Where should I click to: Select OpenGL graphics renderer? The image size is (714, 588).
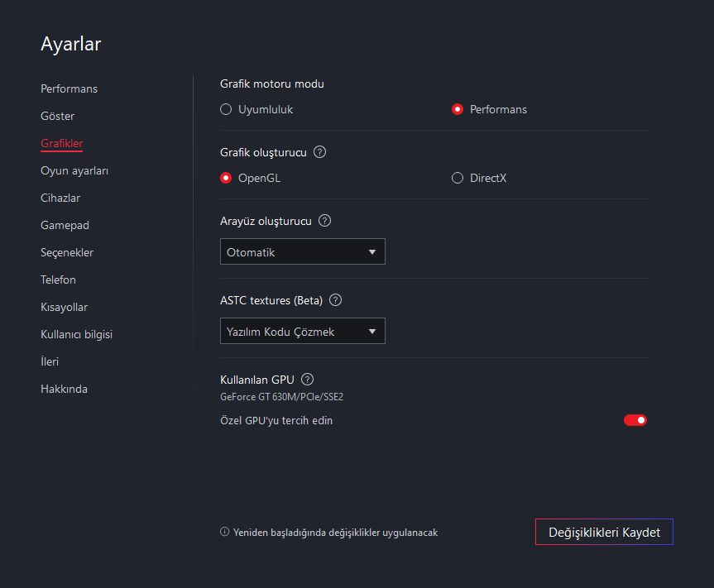[226, 178]
